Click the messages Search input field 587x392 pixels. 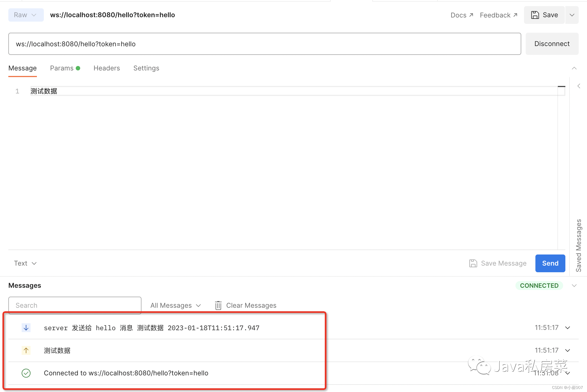(x=75, y=305)
